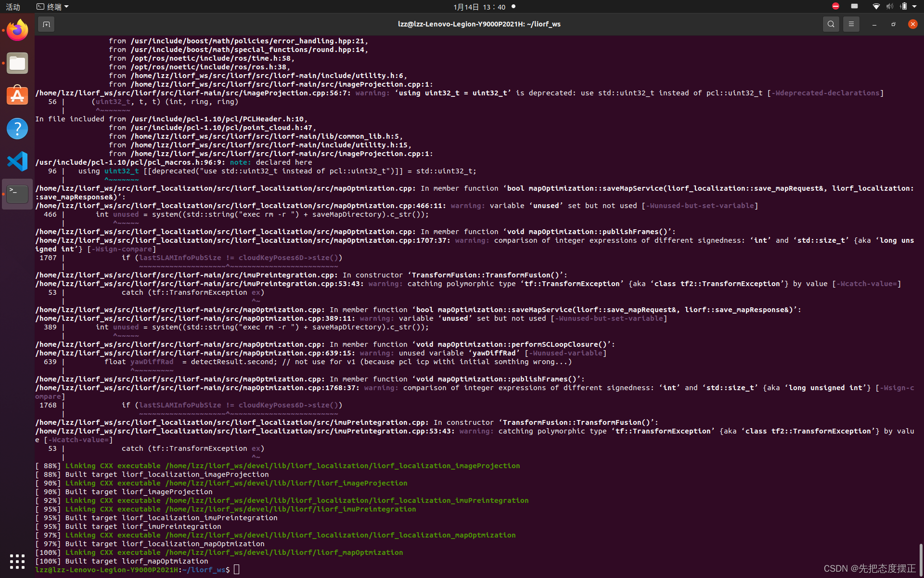Viewport: 924px width, 578px height.
Task: Open the terminal hamburger menu
Action: tap(851, 24)
